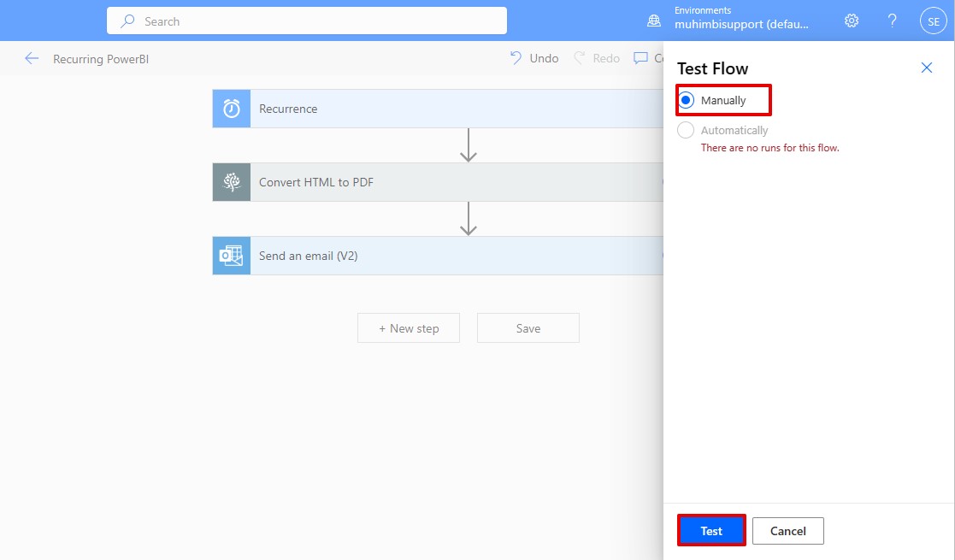This screenshot has width=955, height=560.
Task: Click the Recurrence alarm clock icon
Action: (x=232, y=109)
